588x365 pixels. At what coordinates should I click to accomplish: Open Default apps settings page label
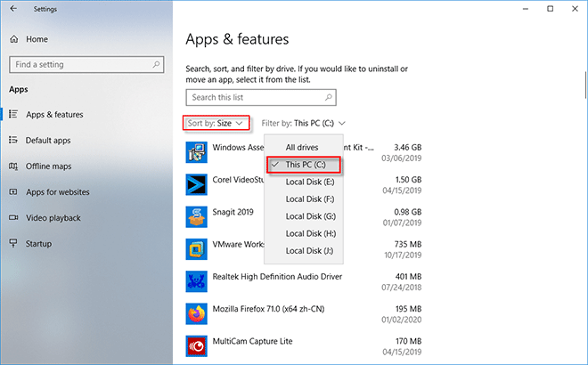pos(48,140)
